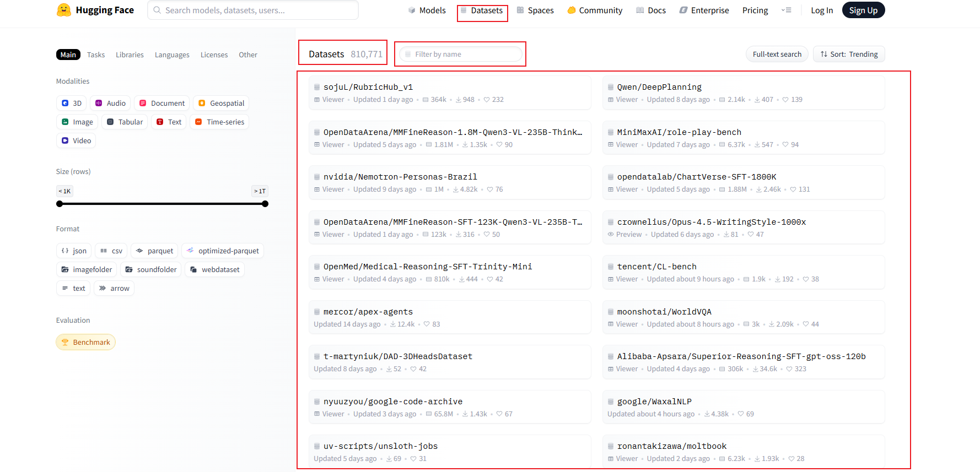Open the Models navigation item
The height and width of the screenshot is (472, 980).
point(427,10)
